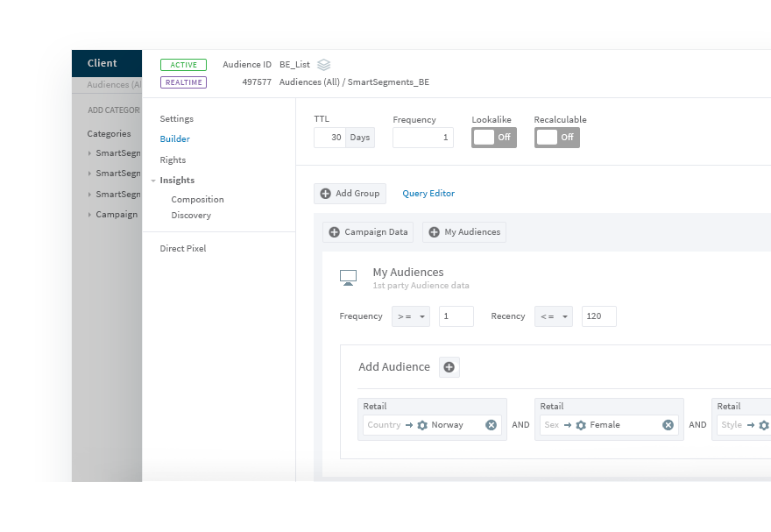Click the gear icon next to Female

point(581,425)
